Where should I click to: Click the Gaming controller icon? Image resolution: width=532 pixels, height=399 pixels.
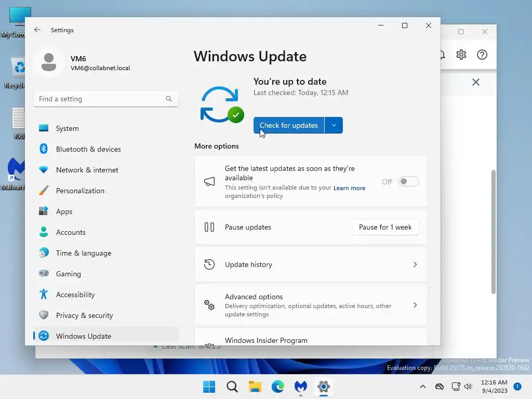coord(44,273)
